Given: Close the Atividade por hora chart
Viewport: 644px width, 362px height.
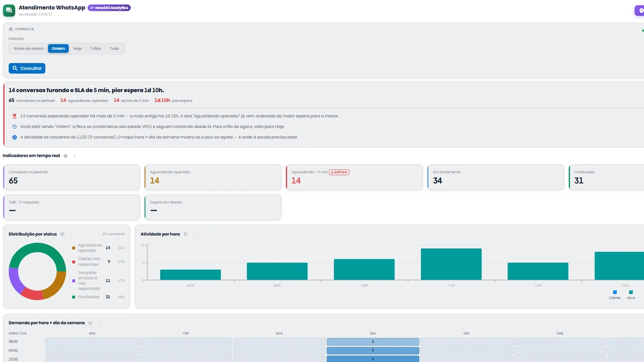Looking at the screenshot, I should click(x=194, y=234).
